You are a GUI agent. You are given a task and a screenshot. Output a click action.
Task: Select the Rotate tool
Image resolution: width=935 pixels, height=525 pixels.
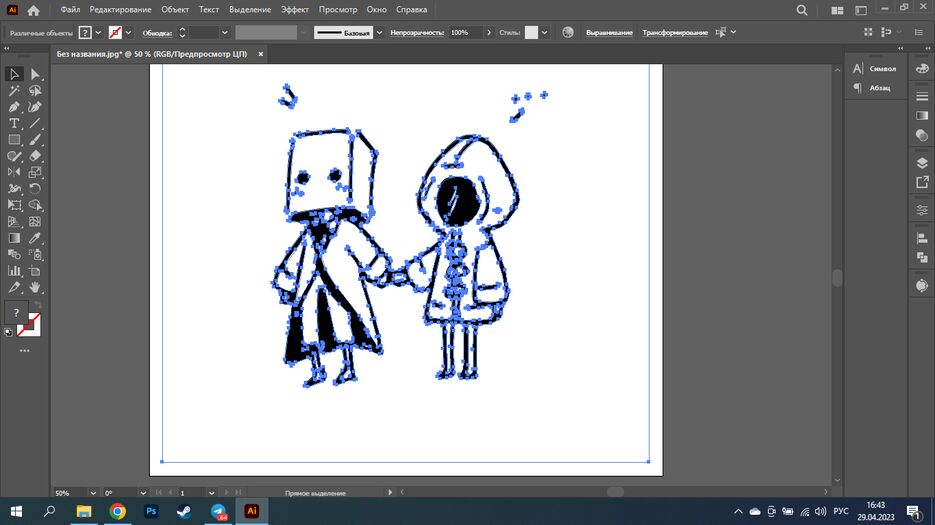pyautogui.click(x=35, y=189)
